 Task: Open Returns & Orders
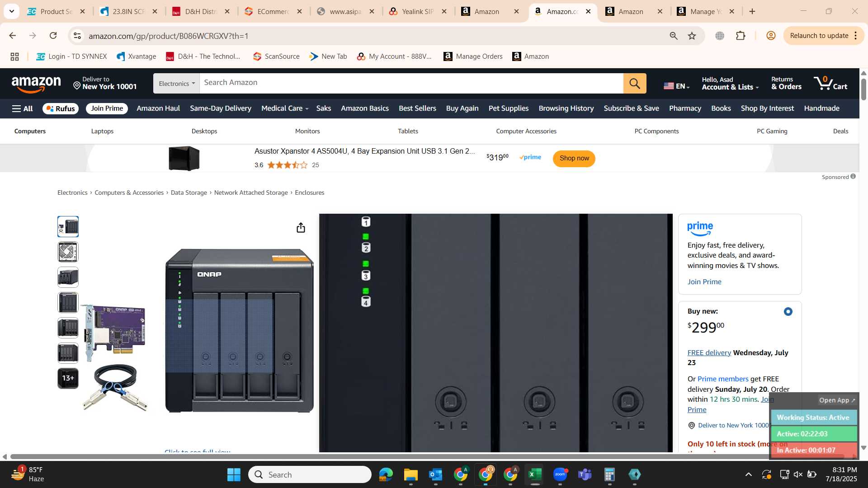[786, 83]
